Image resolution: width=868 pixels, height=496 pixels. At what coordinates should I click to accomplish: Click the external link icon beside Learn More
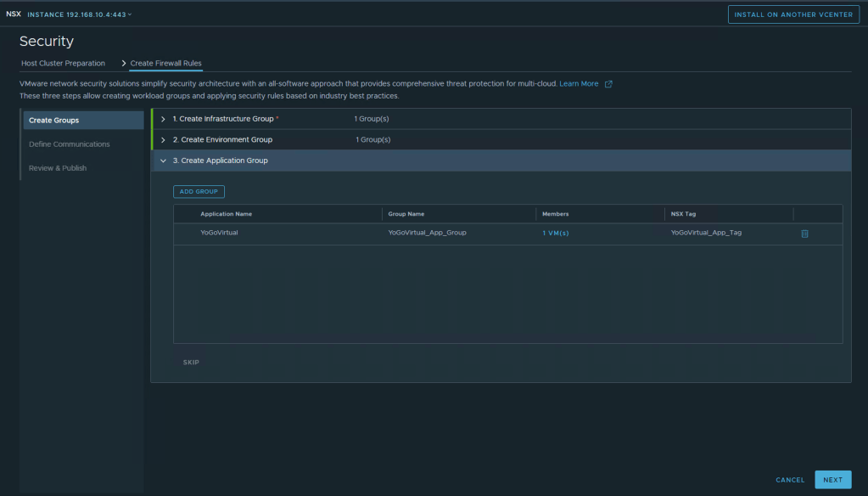608,84
